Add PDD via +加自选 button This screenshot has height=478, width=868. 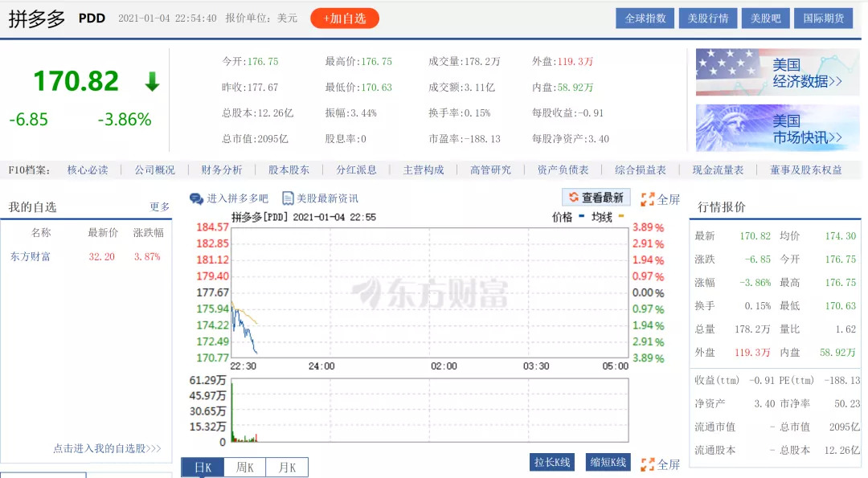(x=344, y=18)
